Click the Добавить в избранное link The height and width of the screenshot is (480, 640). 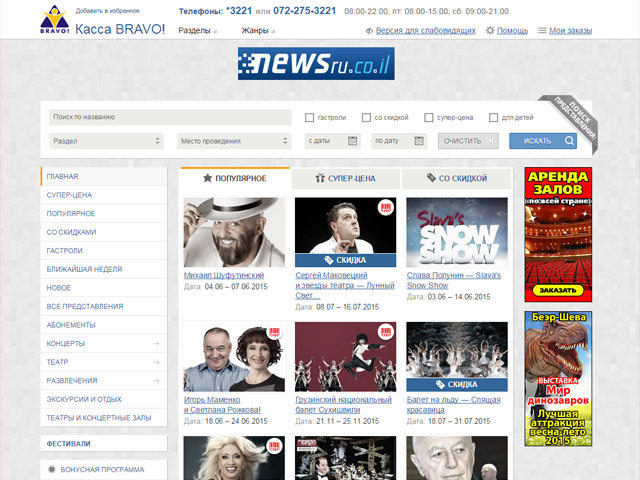pyautogui.click(x=107, y=11)
